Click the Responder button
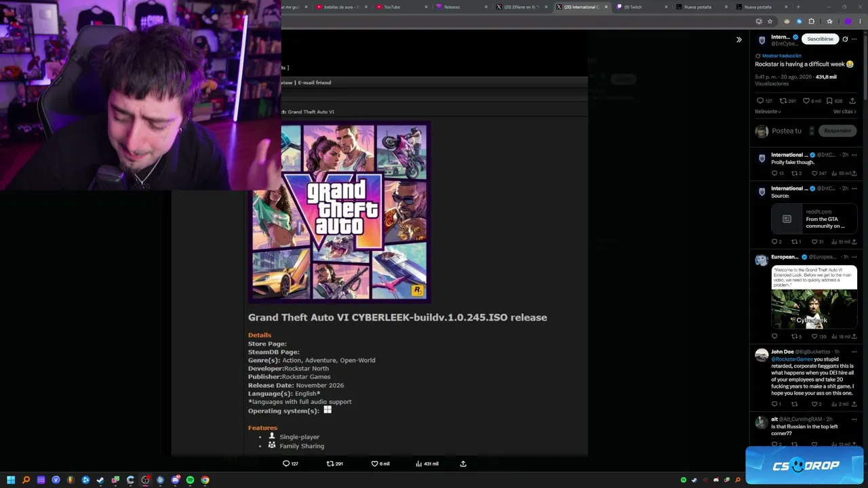The image size is (868, 488). click(x=837, y=131)
